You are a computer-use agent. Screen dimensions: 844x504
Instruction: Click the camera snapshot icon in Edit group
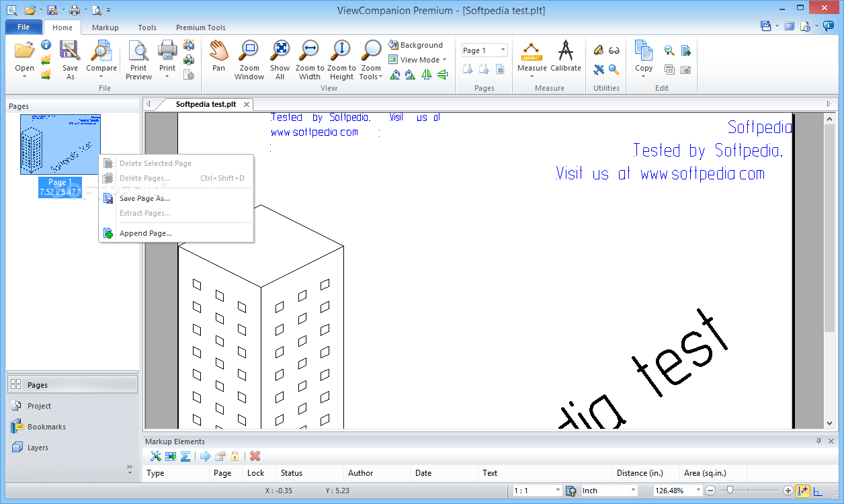click(685, 69)
